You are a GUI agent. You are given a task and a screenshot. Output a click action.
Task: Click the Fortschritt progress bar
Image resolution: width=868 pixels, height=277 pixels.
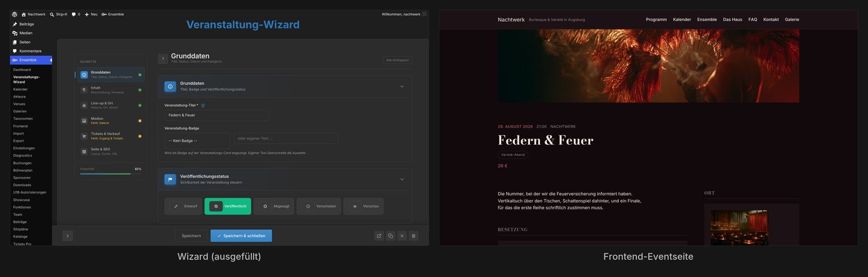tap(111, 174)
